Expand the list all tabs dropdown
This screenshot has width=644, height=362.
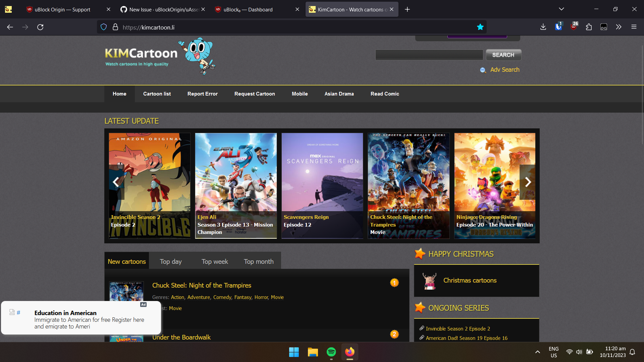coord(561,9)
